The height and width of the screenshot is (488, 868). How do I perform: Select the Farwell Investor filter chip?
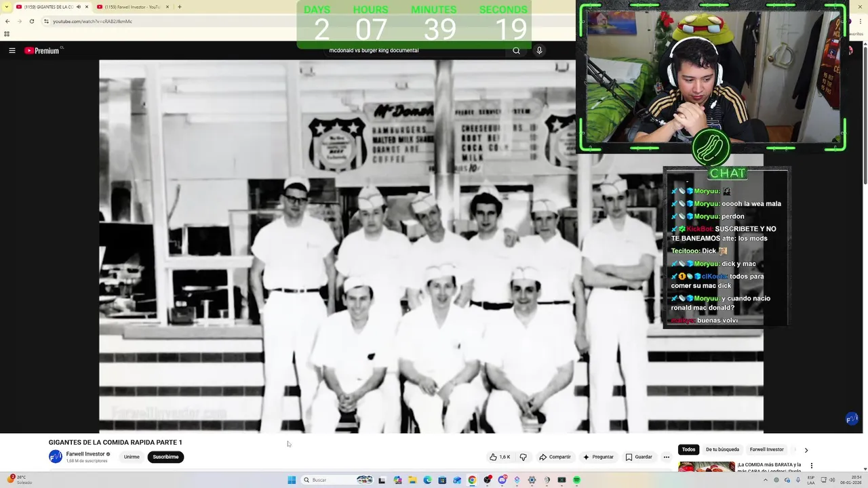(766, 449)
